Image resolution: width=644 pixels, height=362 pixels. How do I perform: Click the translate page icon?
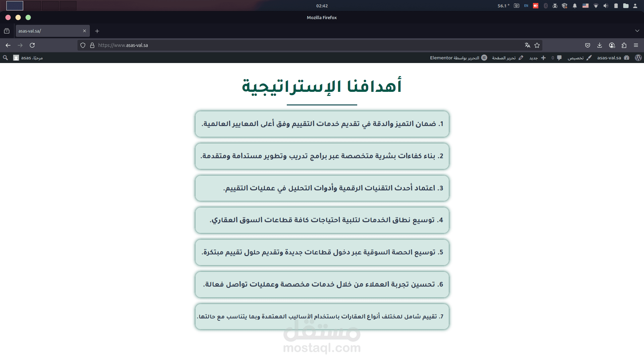[x=527, y=45]
